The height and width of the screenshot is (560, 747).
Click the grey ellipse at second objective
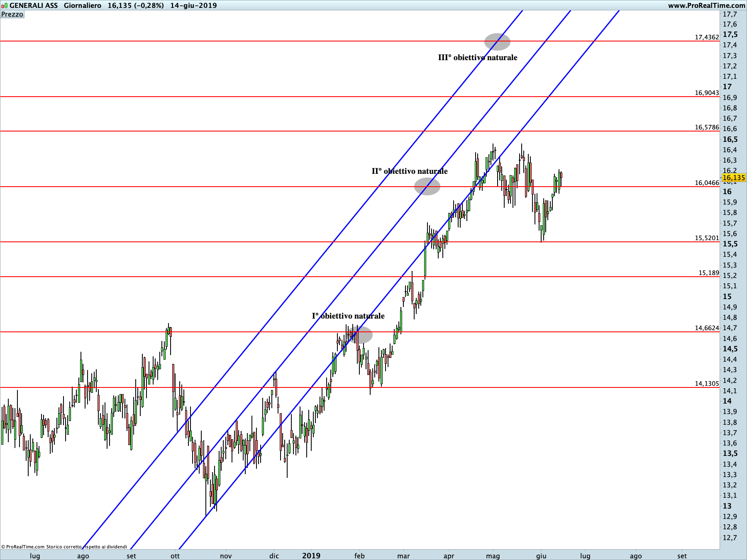tap(427, 186)
